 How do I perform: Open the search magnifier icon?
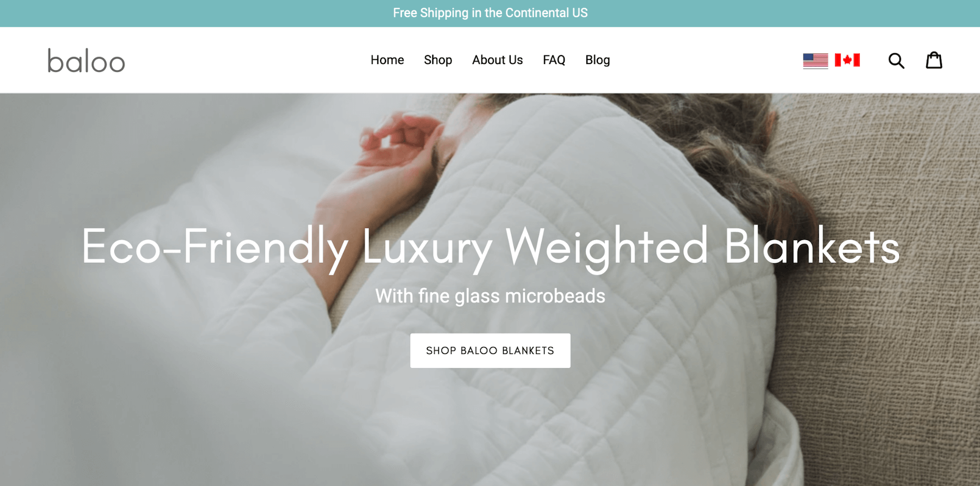[896, 60]
